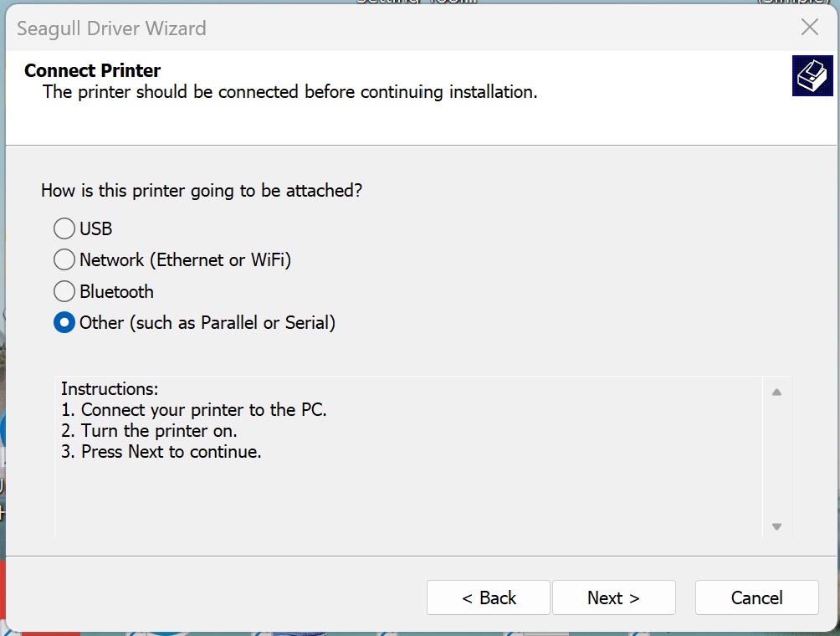Close the Seagull Driver Wizard window
The image size is (840, 636).
point(810,27)
